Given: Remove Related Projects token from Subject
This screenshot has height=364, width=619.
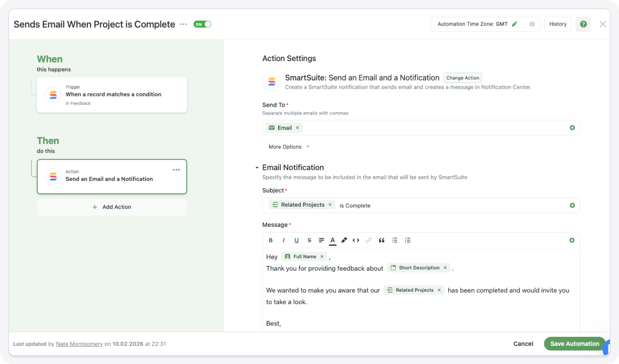Looking at the screenshot, I should (330, 205).
